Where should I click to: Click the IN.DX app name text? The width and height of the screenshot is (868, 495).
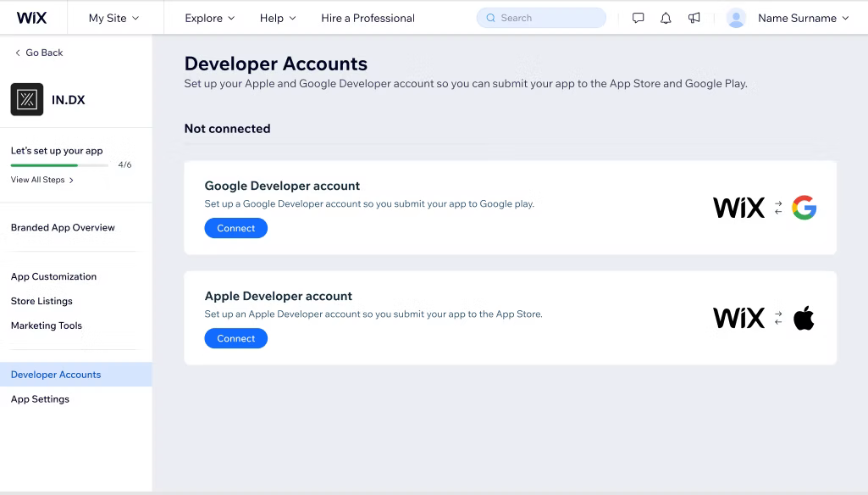(x=68, y=100)
